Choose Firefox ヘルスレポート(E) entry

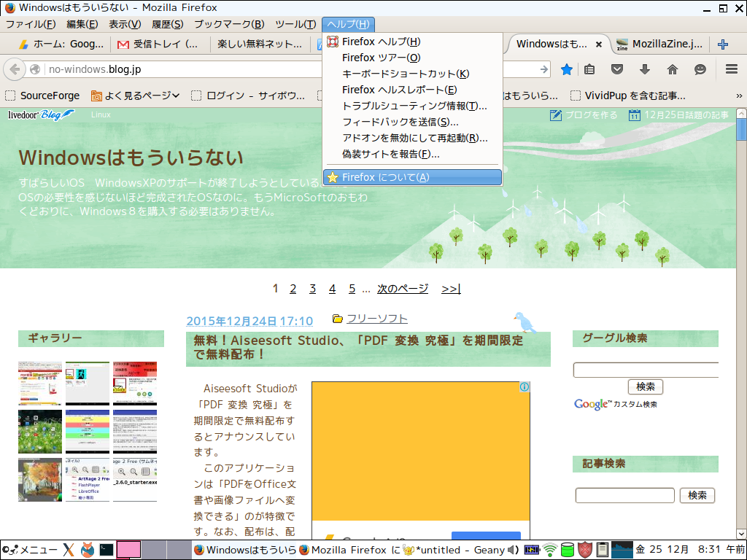click(x=413, y=90)
